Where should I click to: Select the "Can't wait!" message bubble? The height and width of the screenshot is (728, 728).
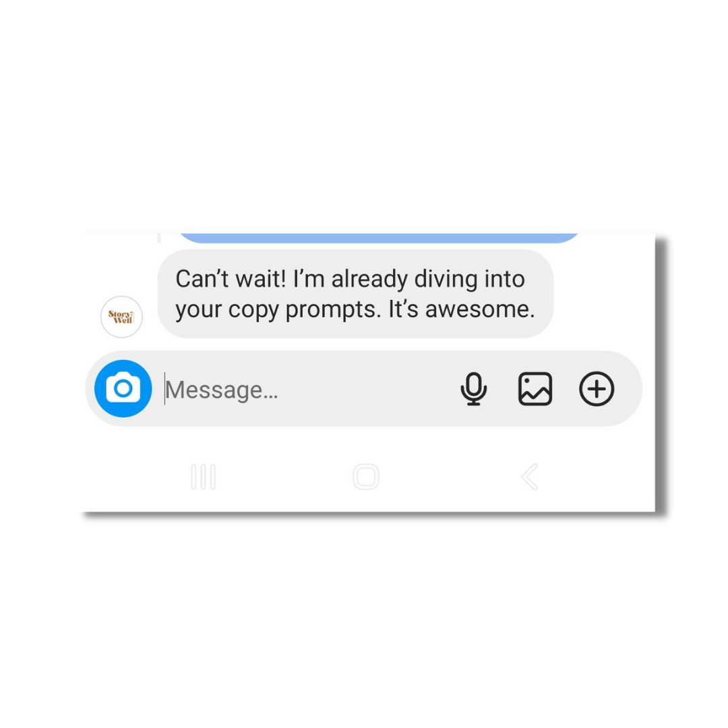coord(355,293)
